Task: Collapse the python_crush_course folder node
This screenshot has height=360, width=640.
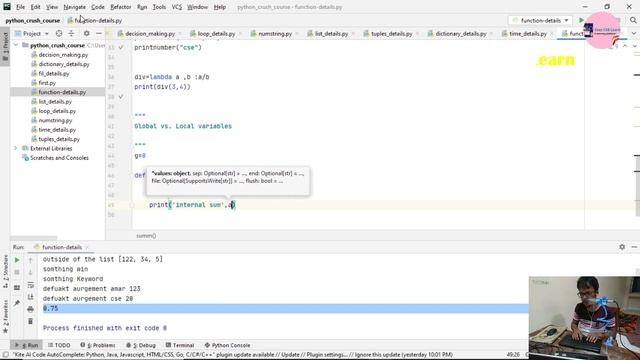Action: [x=16, y=45]
